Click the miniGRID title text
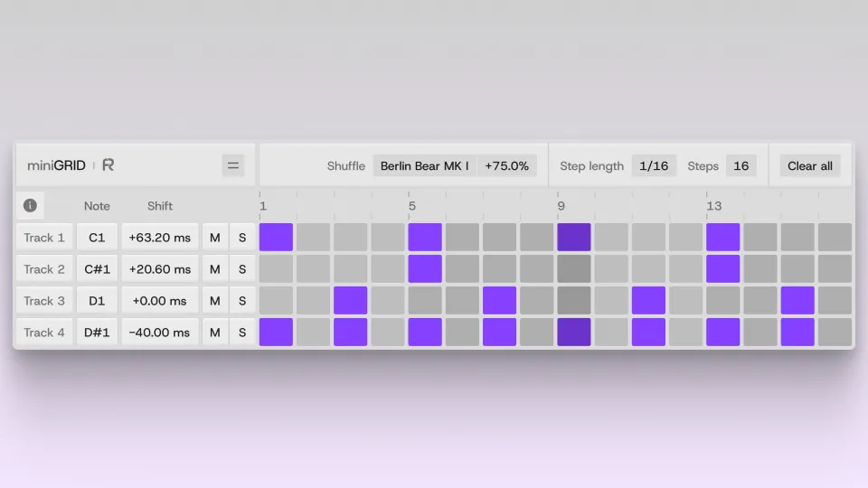This screenshot has height=488, width=868. pyautogui.click(x=56, y=165)
